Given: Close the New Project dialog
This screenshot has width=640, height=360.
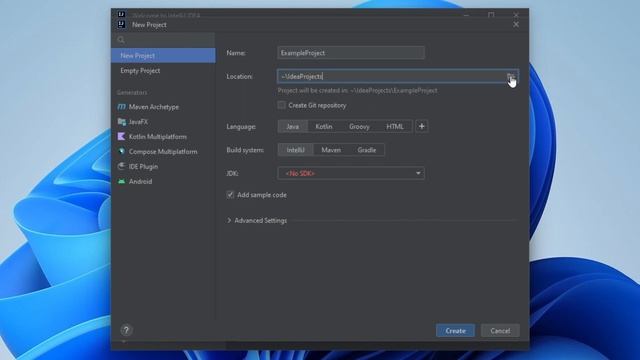Looking at the screenshot, I should point(516,24).
